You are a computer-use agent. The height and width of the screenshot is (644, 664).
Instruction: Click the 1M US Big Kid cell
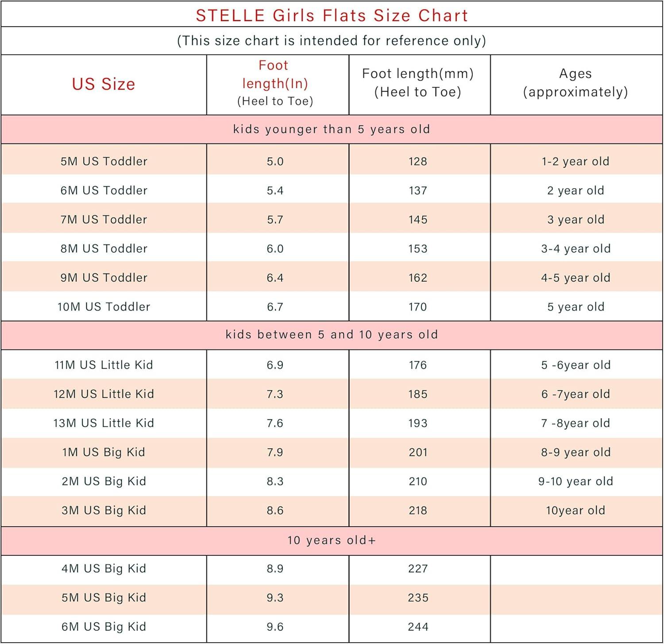tap(104, 452)
